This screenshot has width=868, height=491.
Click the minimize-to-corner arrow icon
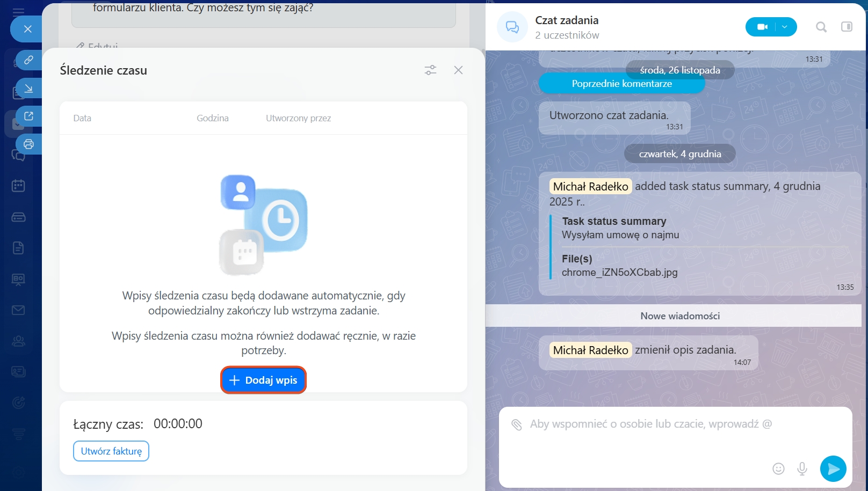28,88
